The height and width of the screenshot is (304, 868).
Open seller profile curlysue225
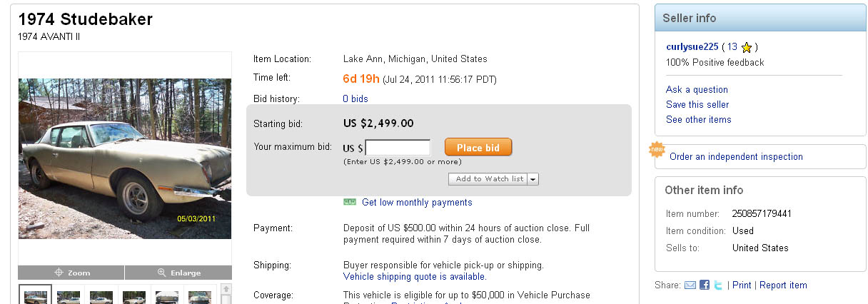coord(692,47)
